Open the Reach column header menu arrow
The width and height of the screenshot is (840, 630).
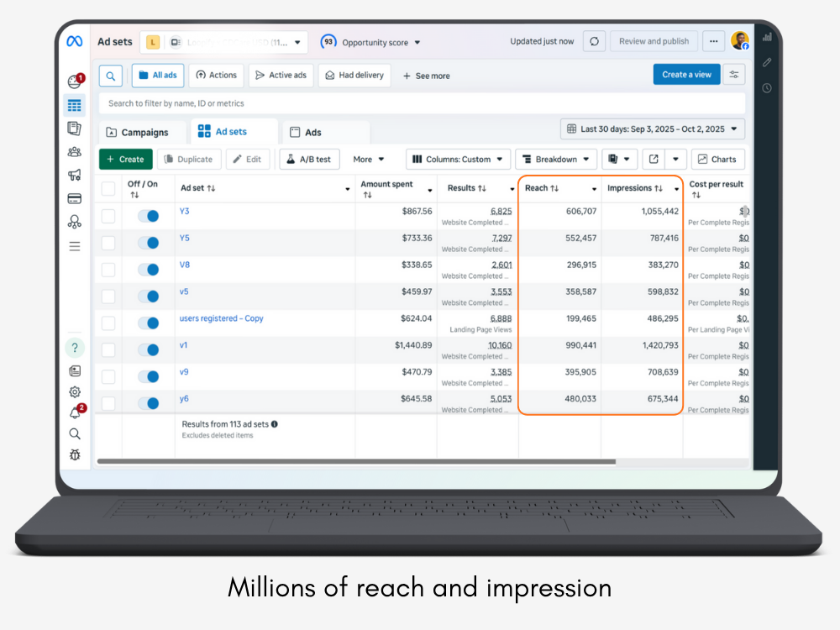(x=594, y=189)
